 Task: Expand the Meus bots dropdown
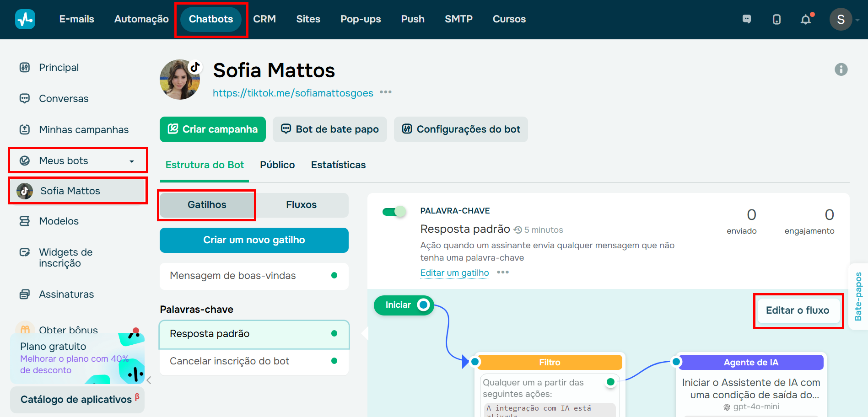pos(132,161)
